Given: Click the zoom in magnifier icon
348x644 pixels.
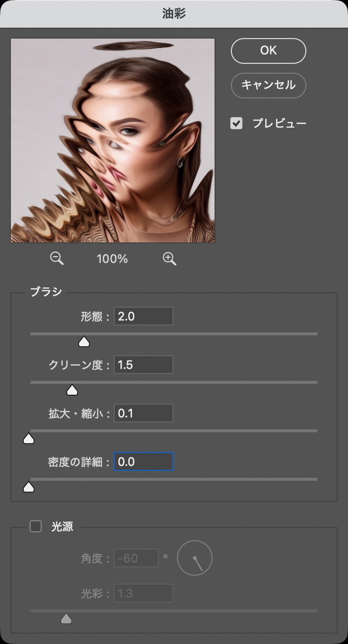Looking at the screenshot, I should [169, 258].
